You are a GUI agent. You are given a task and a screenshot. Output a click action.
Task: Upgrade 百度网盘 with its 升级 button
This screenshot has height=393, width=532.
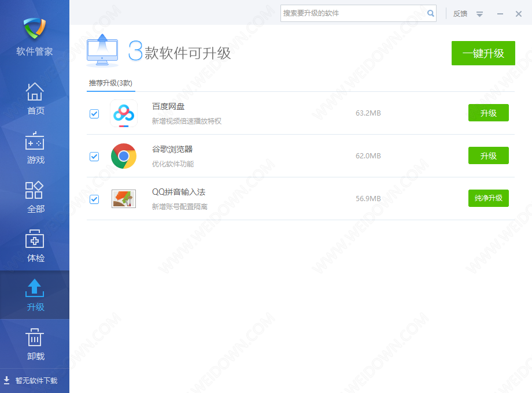488,113
